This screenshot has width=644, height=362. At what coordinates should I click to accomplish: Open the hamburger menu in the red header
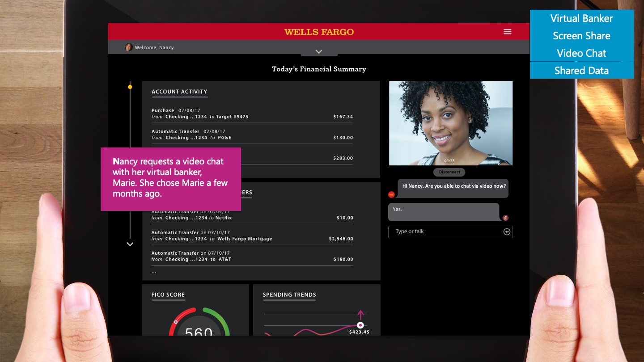coord(507,32)
